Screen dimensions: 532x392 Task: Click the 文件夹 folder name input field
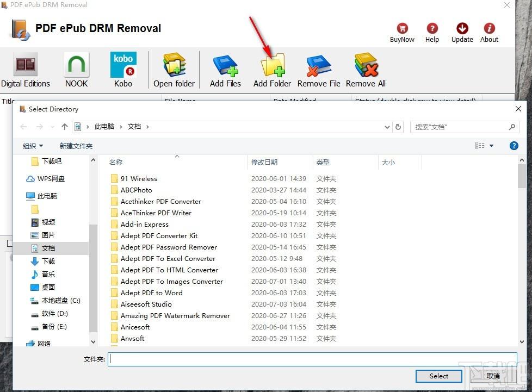point(312,359)
